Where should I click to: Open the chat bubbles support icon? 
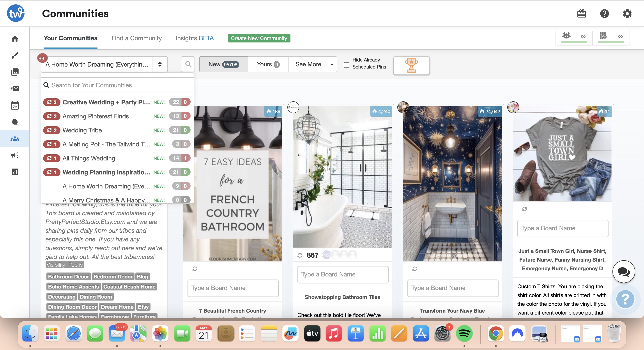point(623,271)
